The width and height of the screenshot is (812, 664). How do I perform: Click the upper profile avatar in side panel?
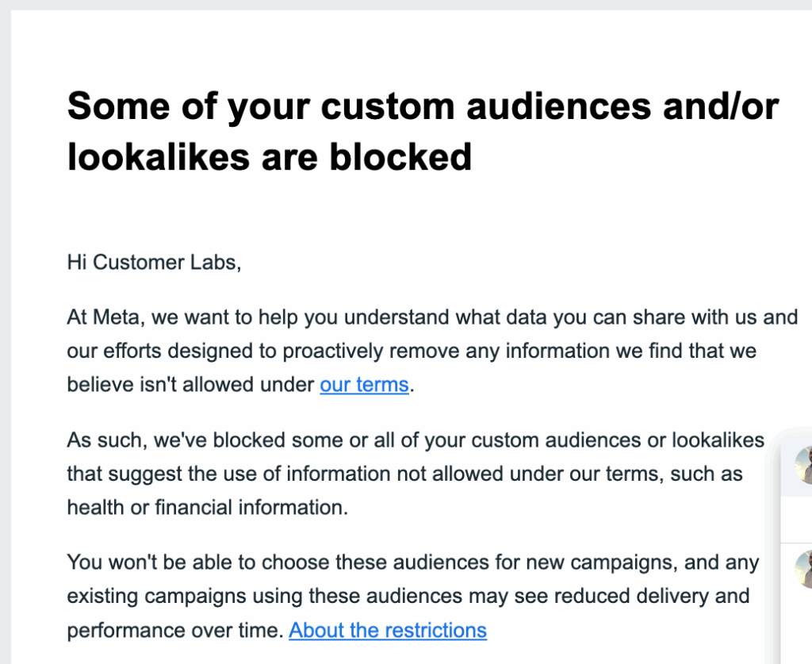click(x=803, y=463)
